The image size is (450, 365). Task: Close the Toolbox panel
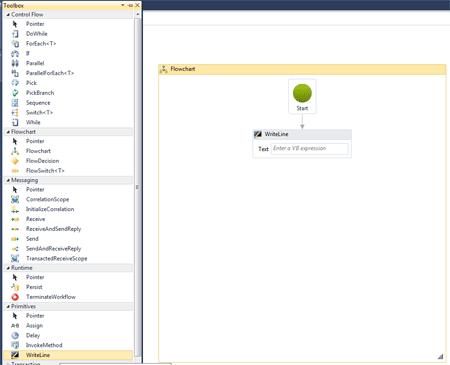(137, 5)
